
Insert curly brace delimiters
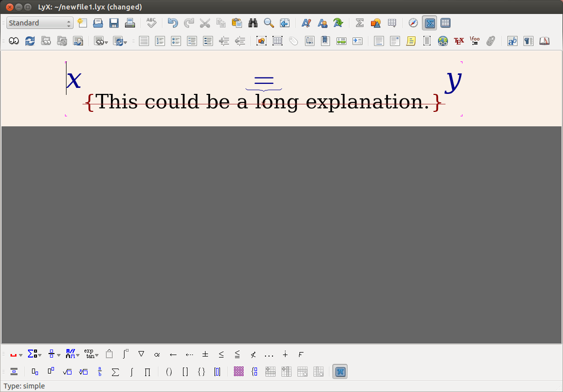point(201,372)
